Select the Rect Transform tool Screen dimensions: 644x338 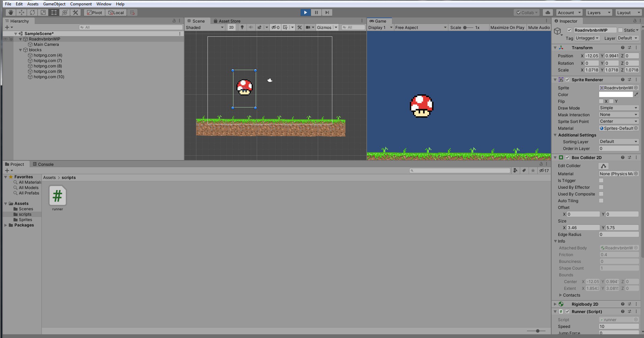(54, 12)
